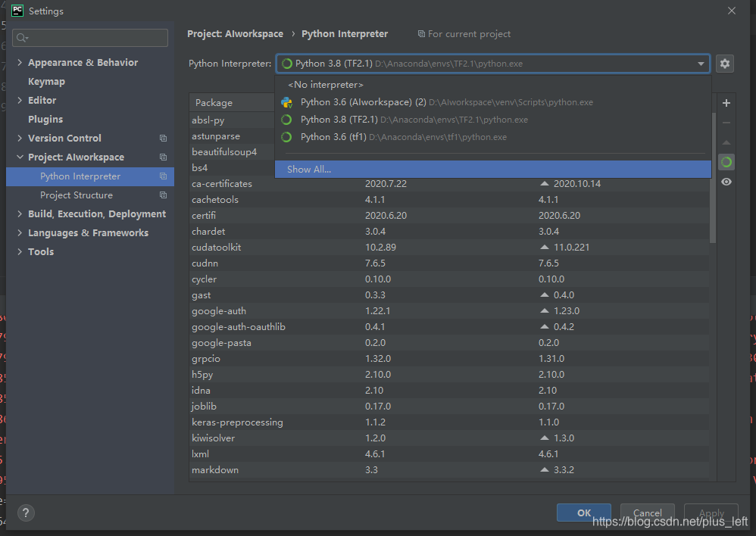Screen dimensions: 756x536
Task: Click the remove package minus icon
Action: tap(726, 123)
